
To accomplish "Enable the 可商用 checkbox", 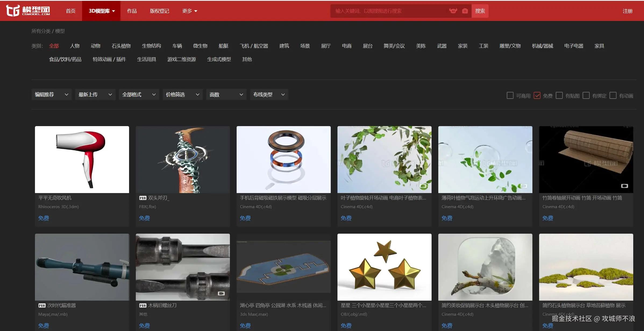I will 510,95.
